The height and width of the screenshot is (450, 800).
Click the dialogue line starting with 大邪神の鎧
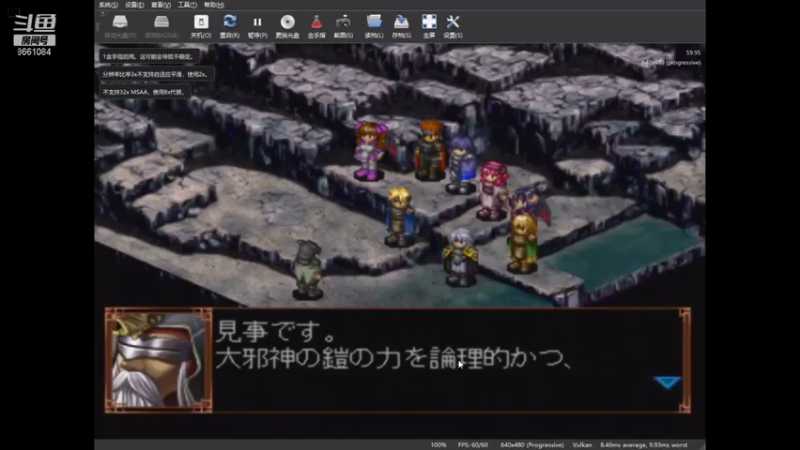click(394, 358)
